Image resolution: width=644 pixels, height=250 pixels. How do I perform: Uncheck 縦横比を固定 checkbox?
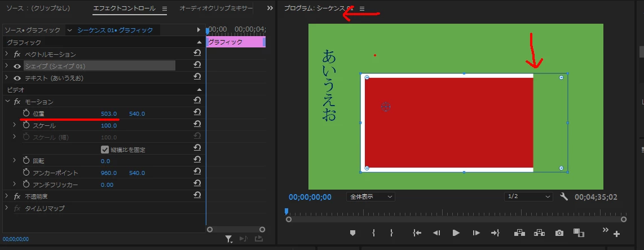click(x=105, y=149)
